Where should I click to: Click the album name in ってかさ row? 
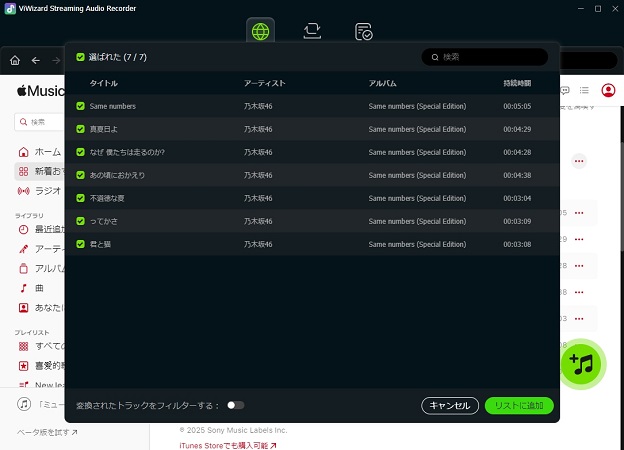pos(417,221)
